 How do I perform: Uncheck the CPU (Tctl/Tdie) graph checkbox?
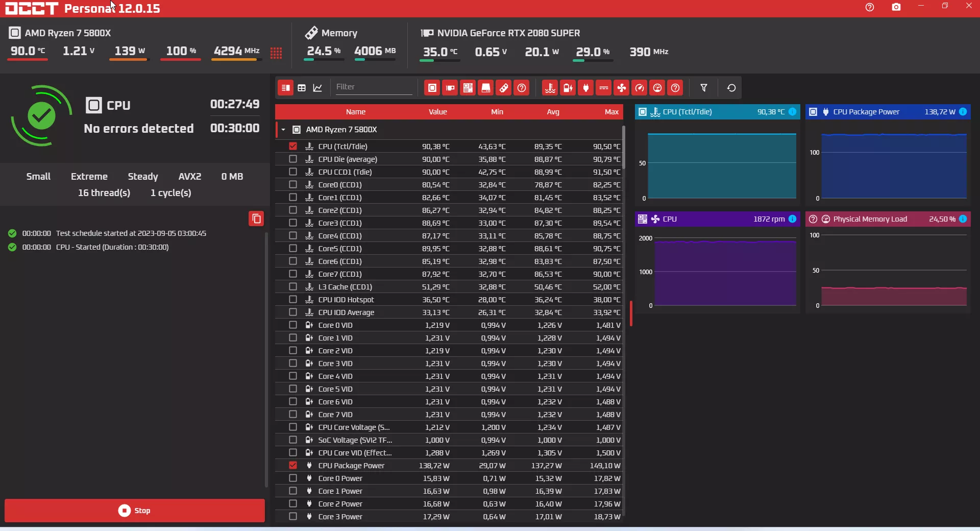pyautogui.click(x=293, y=146)
